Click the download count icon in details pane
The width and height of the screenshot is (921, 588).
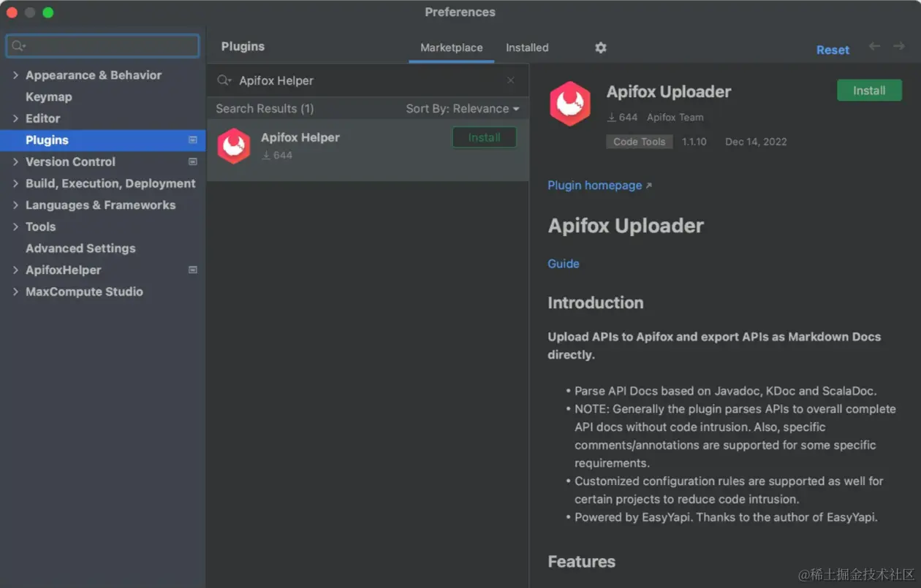612,117
